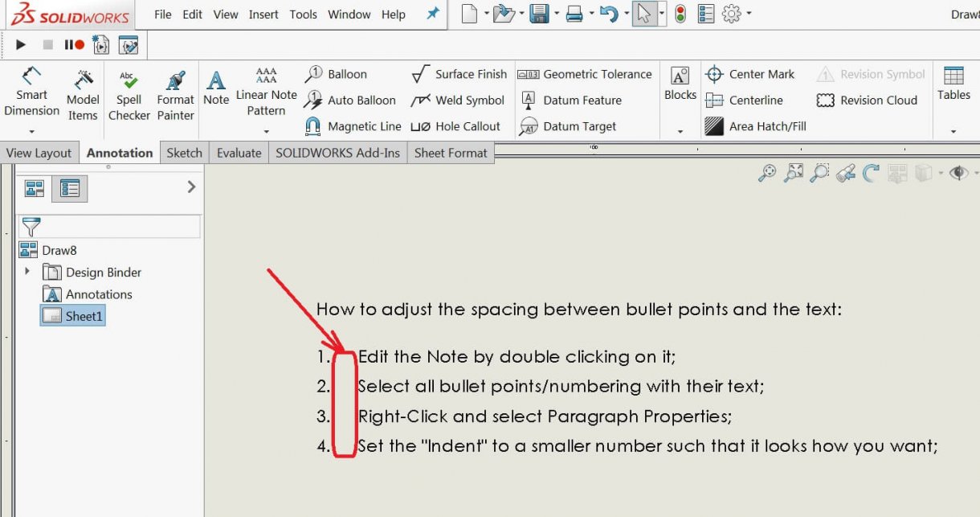Toggle the Select cursor tool
The height and width of the screenshot is (517, 980).
(644, 14)
